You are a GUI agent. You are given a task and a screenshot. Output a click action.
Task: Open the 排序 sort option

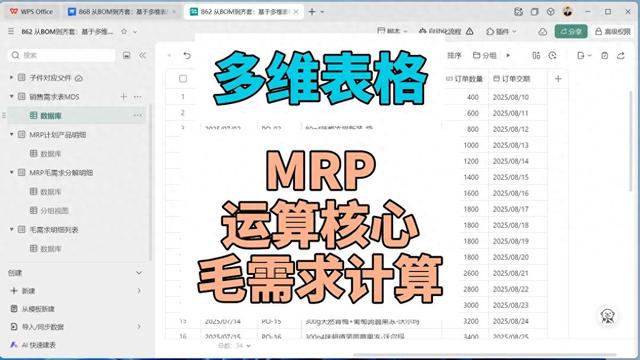(454, 55)
